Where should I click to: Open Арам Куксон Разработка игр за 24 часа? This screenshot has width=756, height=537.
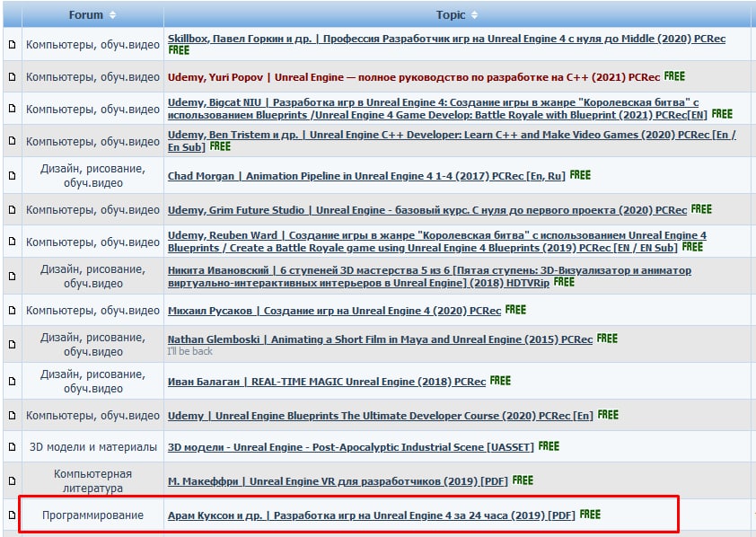pyautogui.click(x=371, y=515)
